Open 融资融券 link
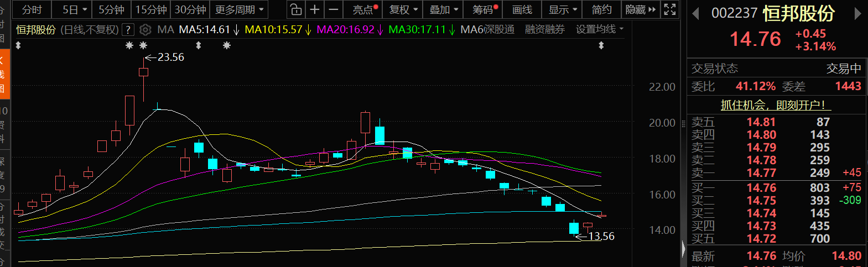 tap(545, 30)
